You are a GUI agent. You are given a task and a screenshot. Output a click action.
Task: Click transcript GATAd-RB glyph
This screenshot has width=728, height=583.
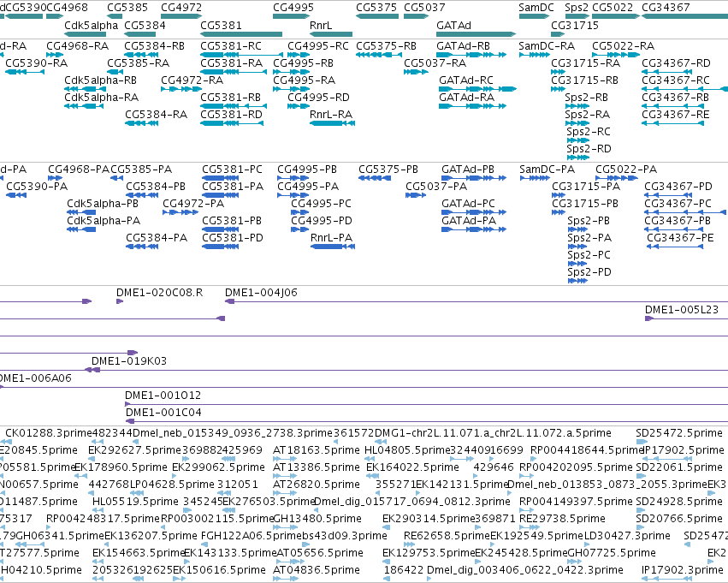click(x=471, y=55)
